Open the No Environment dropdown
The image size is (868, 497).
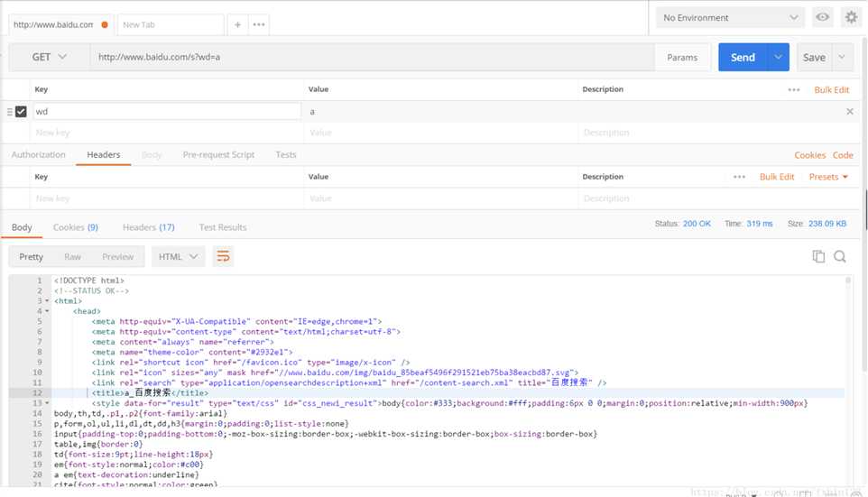point(731,18)
